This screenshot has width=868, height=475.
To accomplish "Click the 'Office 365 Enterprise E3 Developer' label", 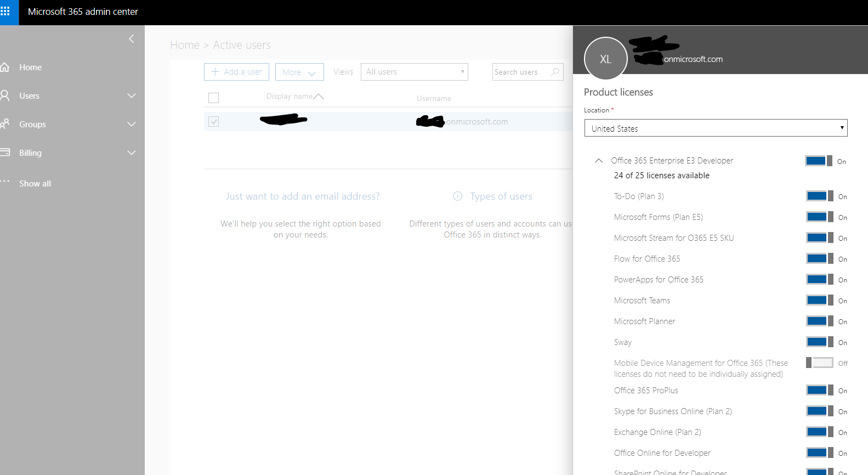I will 672,161.
